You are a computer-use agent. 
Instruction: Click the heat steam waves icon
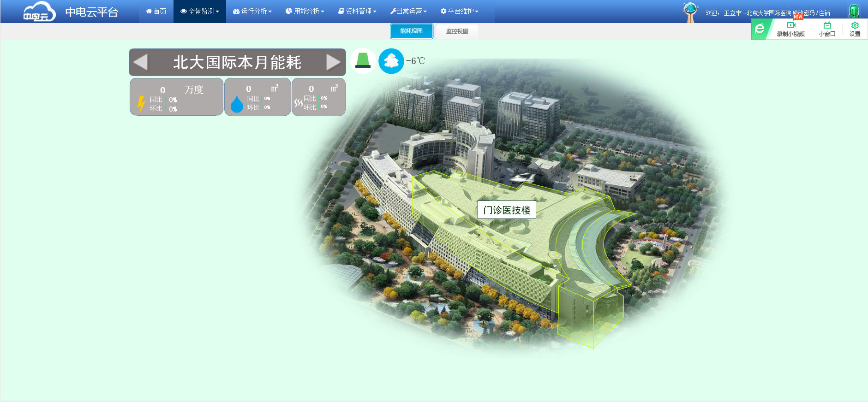pos(298,103)
